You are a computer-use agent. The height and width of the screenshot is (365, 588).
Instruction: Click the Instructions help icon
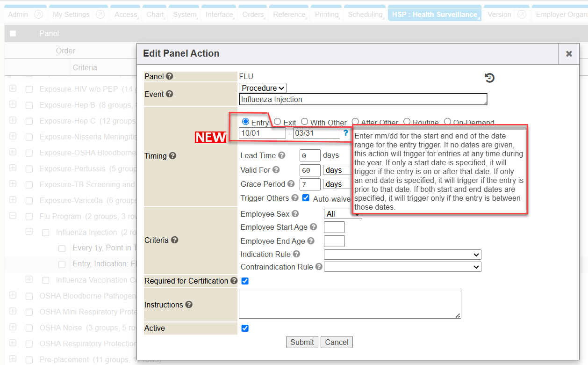(x=189, y=305)
